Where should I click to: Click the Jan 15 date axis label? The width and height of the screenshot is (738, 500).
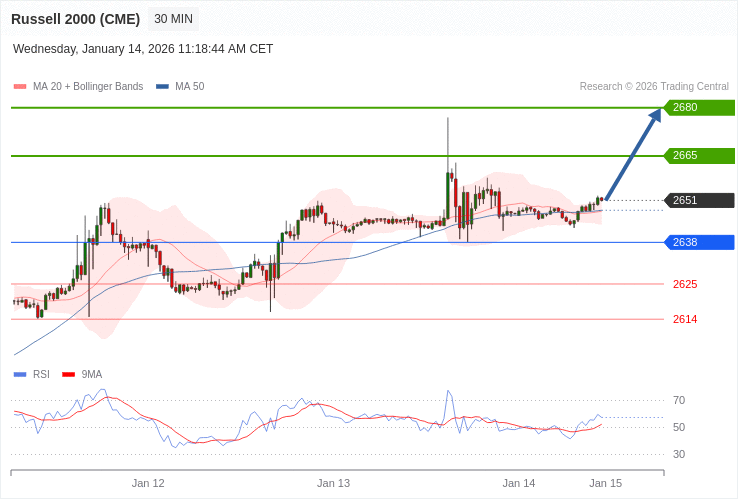click(x=605, y=484)
